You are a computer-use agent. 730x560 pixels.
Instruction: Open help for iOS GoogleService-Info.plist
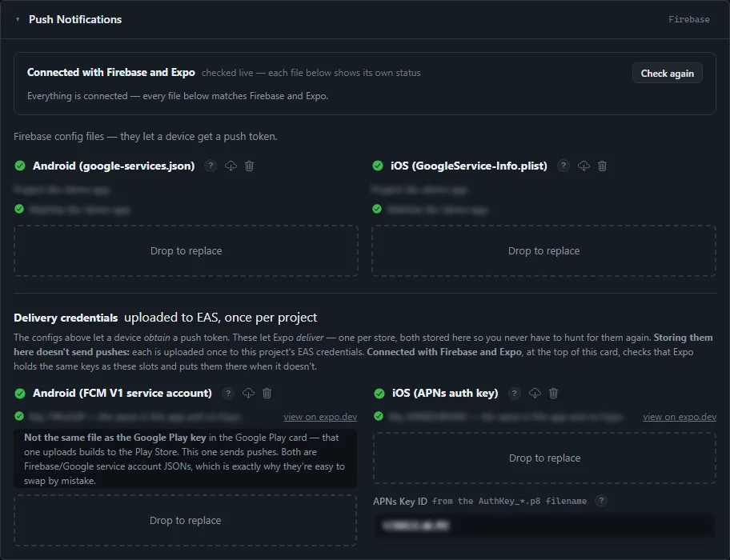[x=564, y=166]
